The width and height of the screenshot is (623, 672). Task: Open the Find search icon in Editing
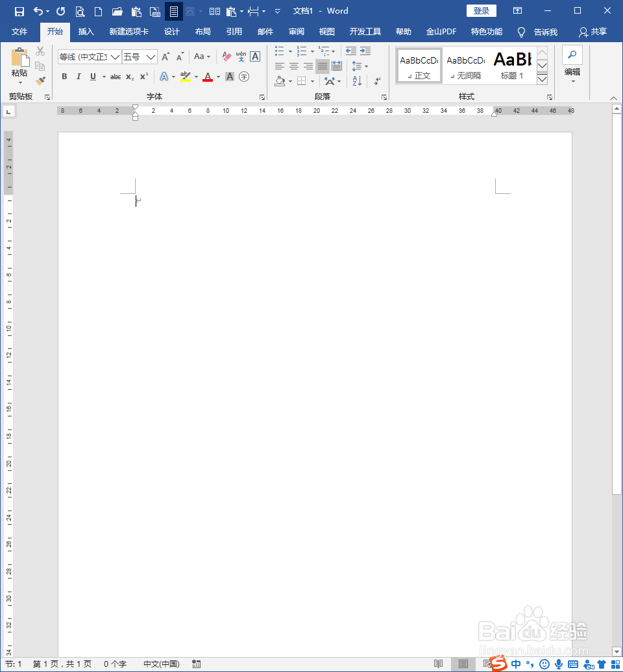click(x=572, y=54)
